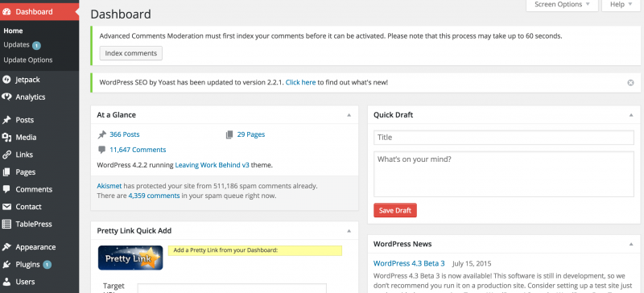Open Update Options in sidebar
The image size is (644, 293).
tap(28, 60)
